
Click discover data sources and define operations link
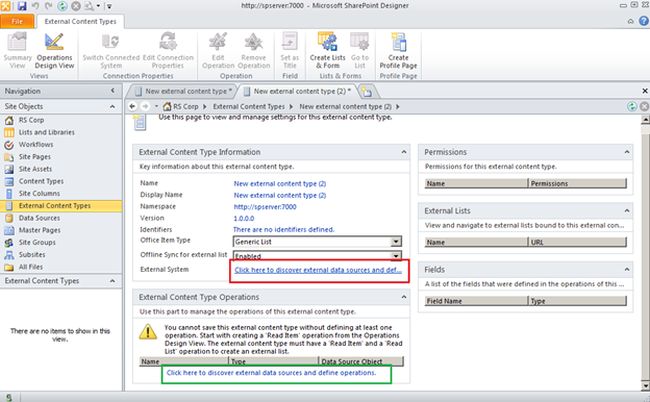[x=271, y=373]
